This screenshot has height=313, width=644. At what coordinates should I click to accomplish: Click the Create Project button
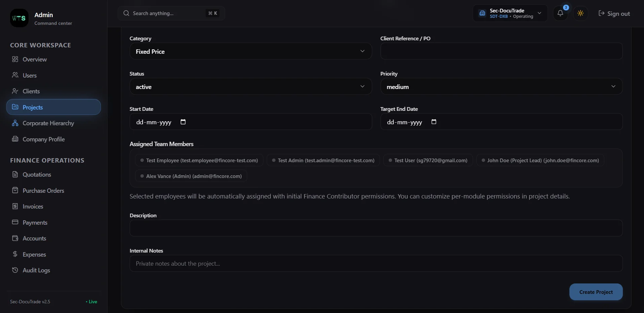click(596, 292)
